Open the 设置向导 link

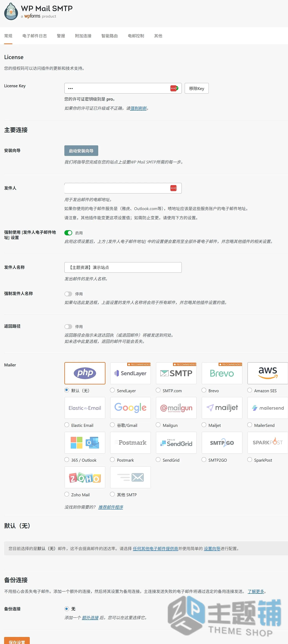(x=212, y=549)
